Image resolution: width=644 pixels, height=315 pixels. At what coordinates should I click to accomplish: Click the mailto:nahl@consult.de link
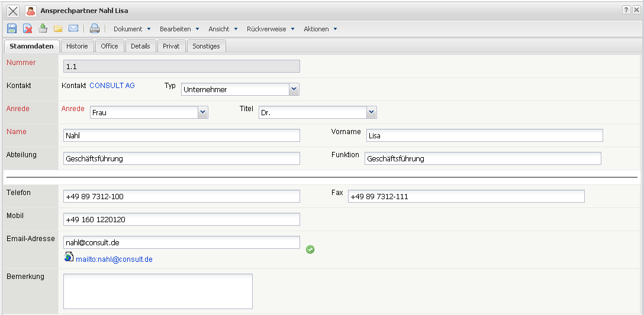click(114, 259)
